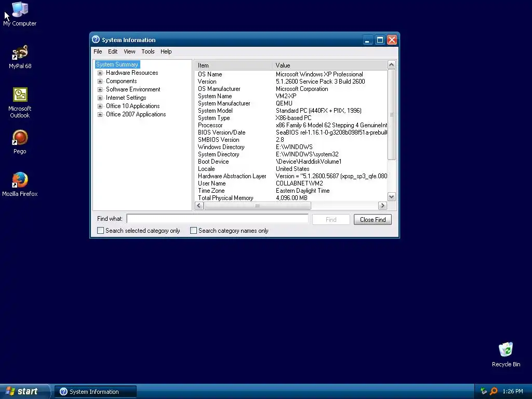Expand Office 2007 Applications node
The width and height of the screenshot is (532, 399).
(100, 114)
